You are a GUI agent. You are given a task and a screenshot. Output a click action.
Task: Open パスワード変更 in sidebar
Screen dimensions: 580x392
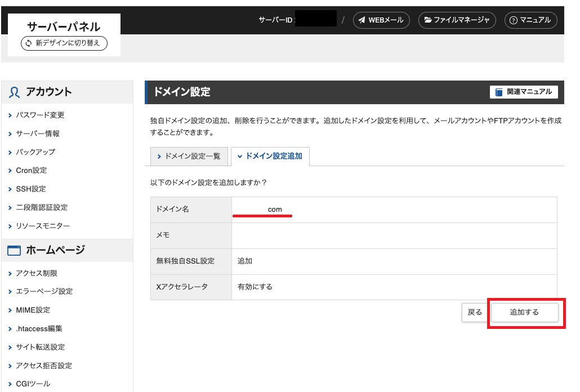point(40,115)
